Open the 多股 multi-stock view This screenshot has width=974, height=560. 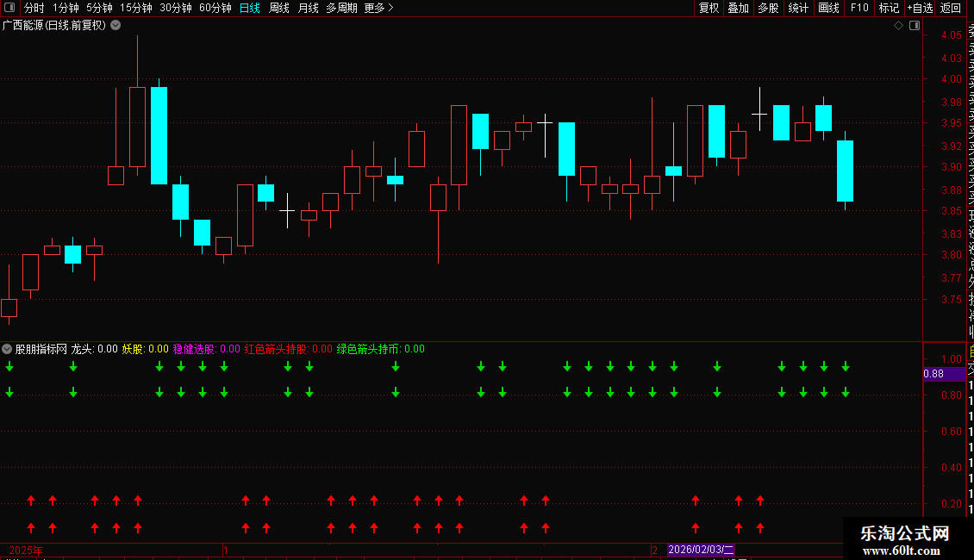click(768, 8)
